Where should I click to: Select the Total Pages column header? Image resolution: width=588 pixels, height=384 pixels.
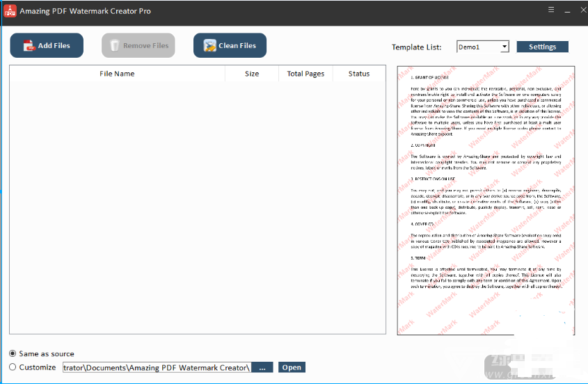pos(305,74)
